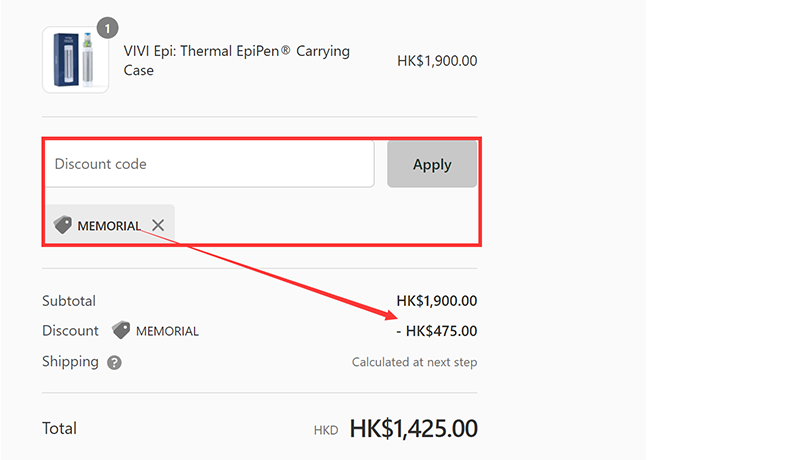Click the Subtotal amount HK$1,900.00
Screen dimensions: 800x460
pos(436,300)
